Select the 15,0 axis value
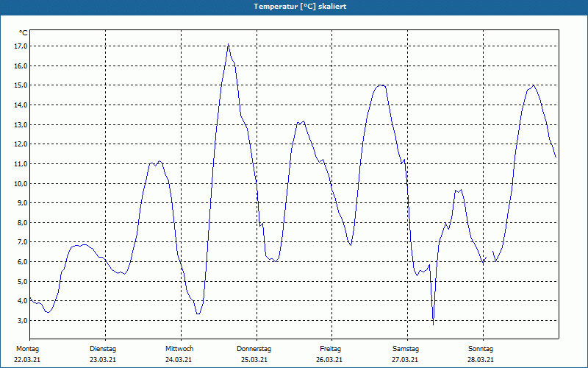Viewport: 588px width, 368px height. (x=21, y=85)
